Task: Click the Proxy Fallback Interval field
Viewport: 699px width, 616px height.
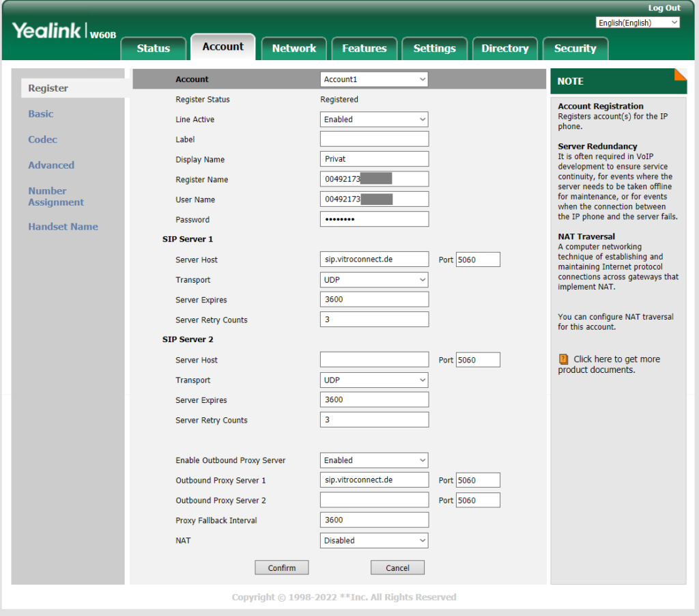Action: [374, 520]
